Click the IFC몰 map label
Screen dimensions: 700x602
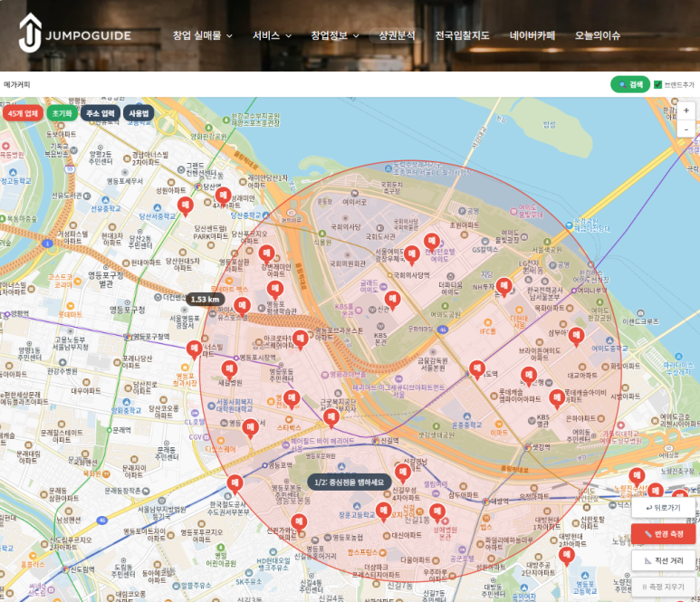point(488,331)
